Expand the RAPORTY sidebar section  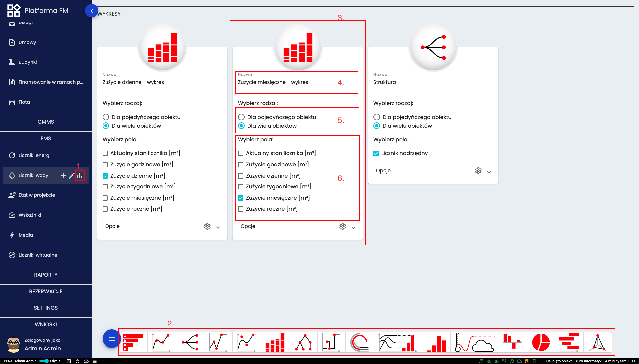46,275
